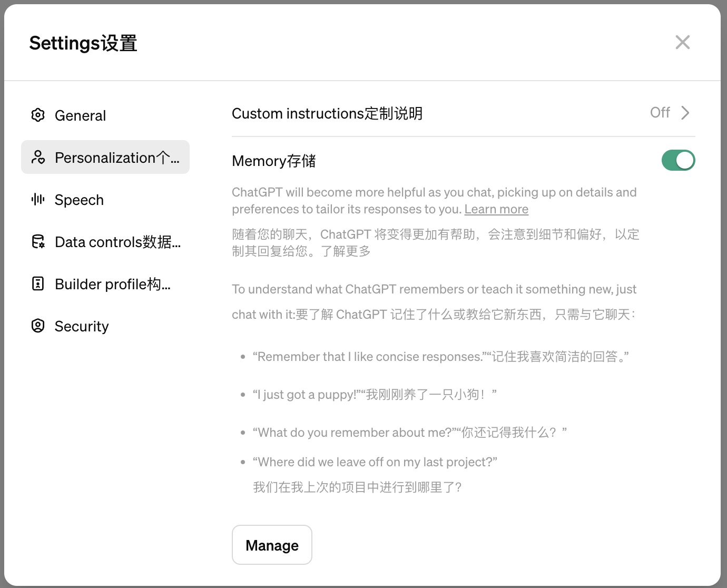This screenshot has width=727, height=588.
Task: Go to the Builder profile tab
Action: 105,283
